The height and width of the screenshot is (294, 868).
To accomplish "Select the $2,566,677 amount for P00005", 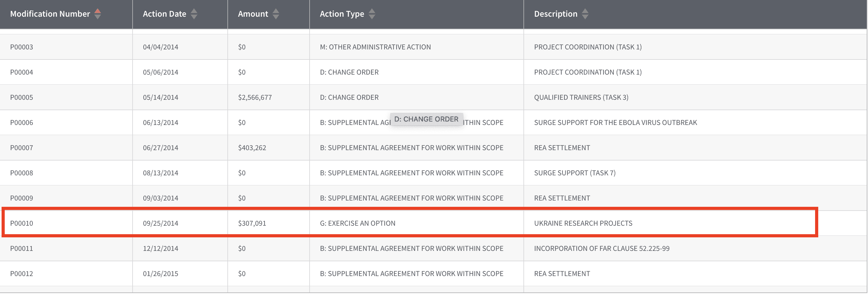I will (255, 97).
